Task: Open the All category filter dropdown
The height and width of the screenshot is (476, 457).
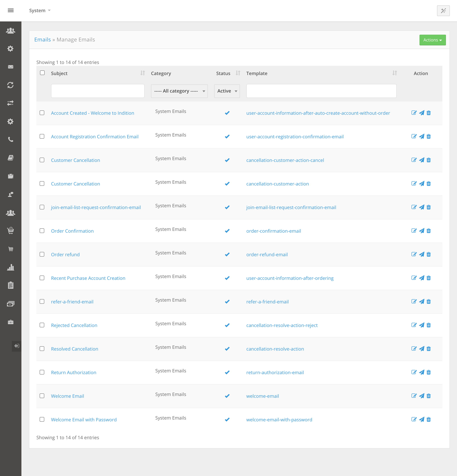Action: pos(179,91)
